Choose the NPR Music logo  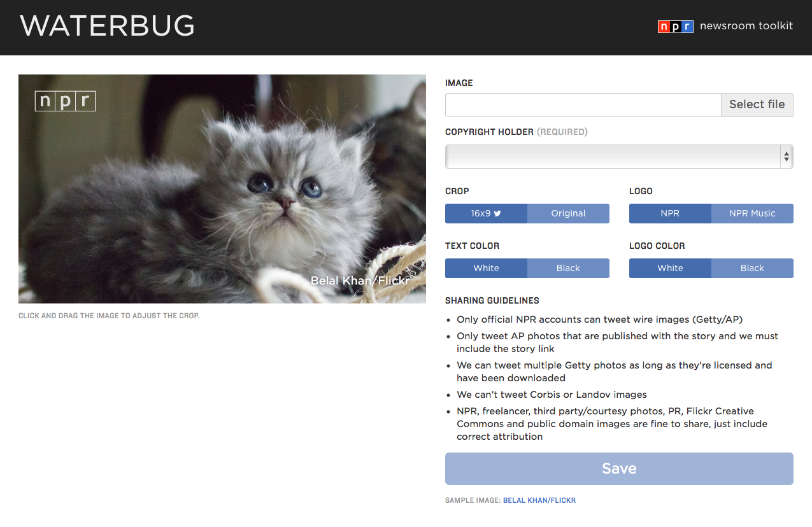pyautogui.click(x=752, y=213)
